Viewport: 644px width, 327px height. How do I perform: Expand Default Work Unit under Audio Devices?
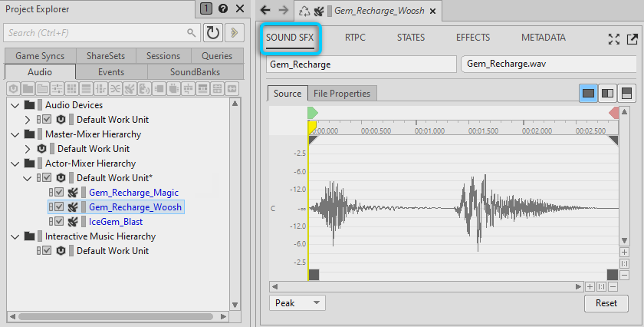click(28, 120)
